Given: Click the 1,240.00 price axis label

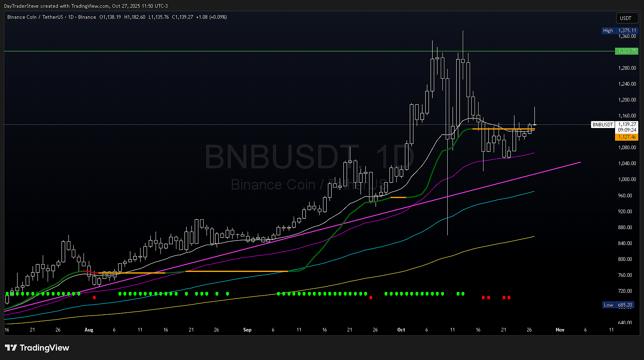Looking at the screenshot, I should [x=627, y=84].
